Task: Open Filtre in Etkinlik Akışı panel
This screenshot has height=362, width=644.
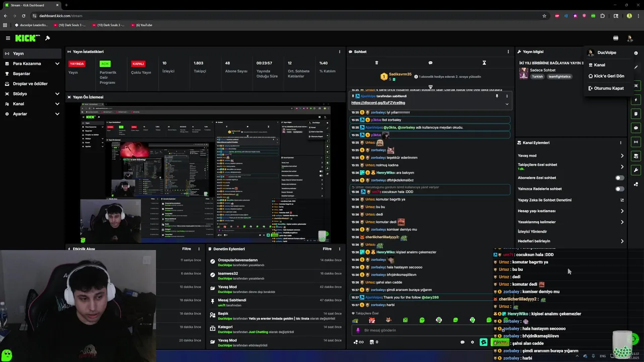Action: tap(187, 249)
